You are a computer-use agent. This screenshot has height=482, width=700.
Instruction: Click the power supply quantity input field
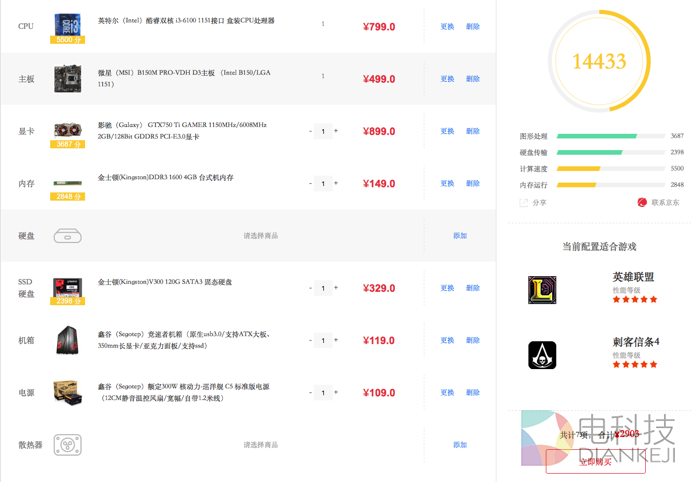pyautogui.click(x=323, y=392)
